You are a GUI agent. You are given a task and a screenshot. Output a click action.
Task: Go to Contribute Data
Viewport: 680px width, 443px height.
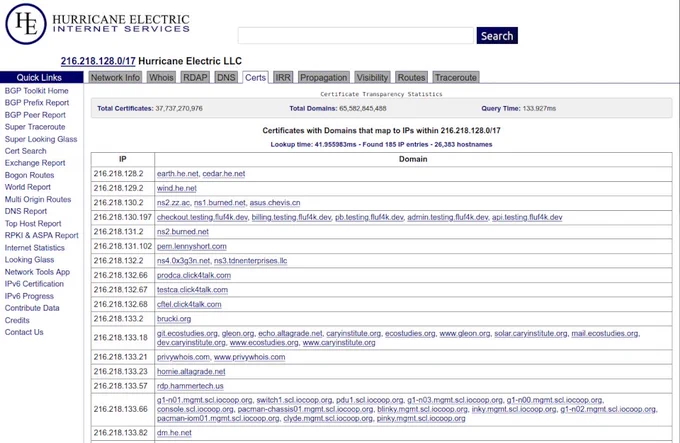pos(32,308)
